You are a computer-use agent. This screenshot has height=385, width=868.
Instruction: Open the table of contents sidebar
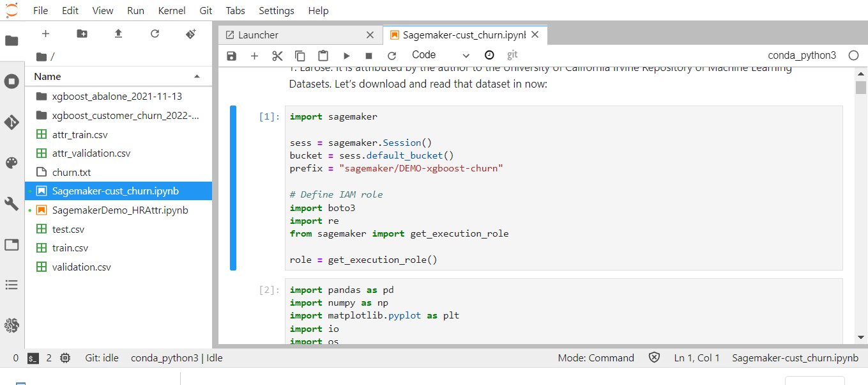tap(11, 285)
